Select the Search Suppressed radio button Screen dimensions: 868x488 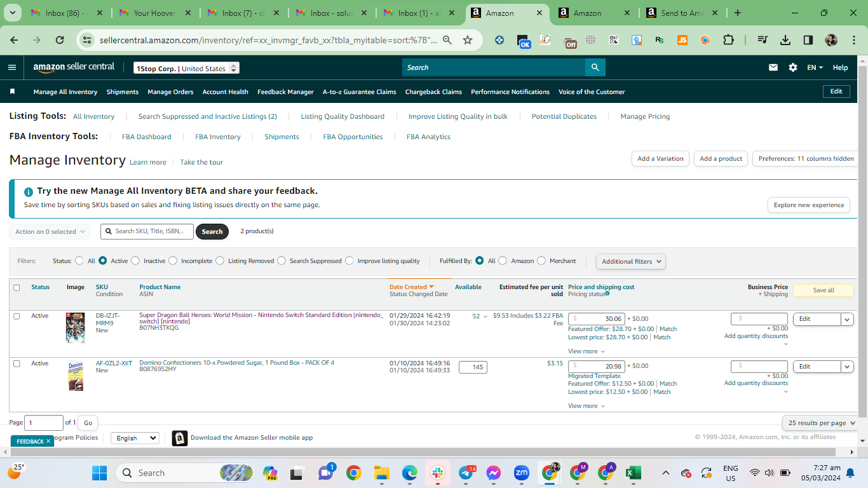click(x=281, y=261)
